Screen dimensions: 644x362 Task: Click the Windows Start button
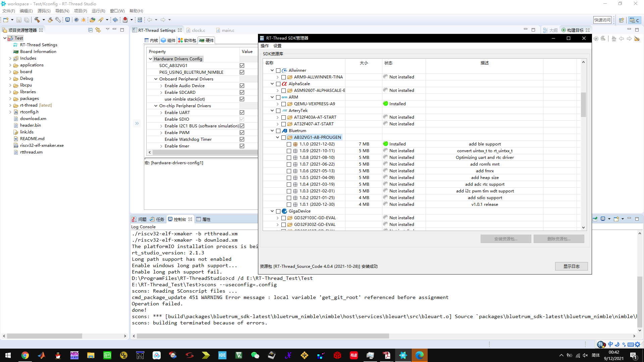pos(8,355)
